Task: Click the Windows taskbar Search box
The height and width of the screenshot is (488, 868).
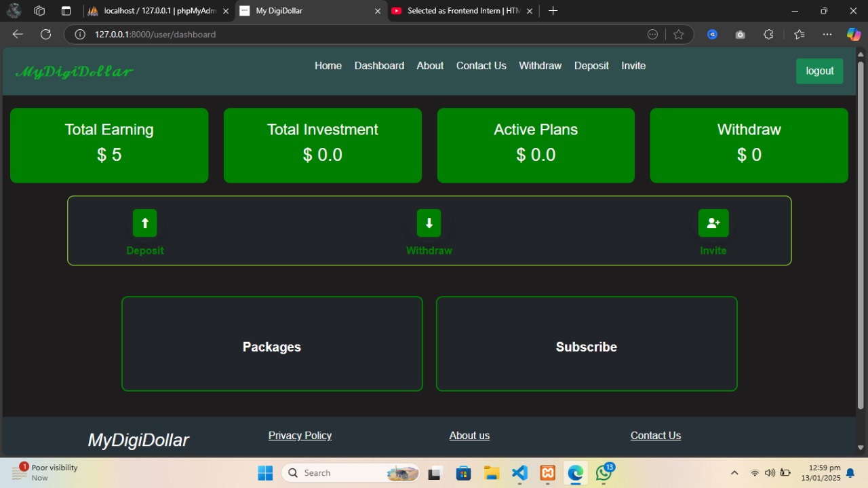Action: point(351,473)
